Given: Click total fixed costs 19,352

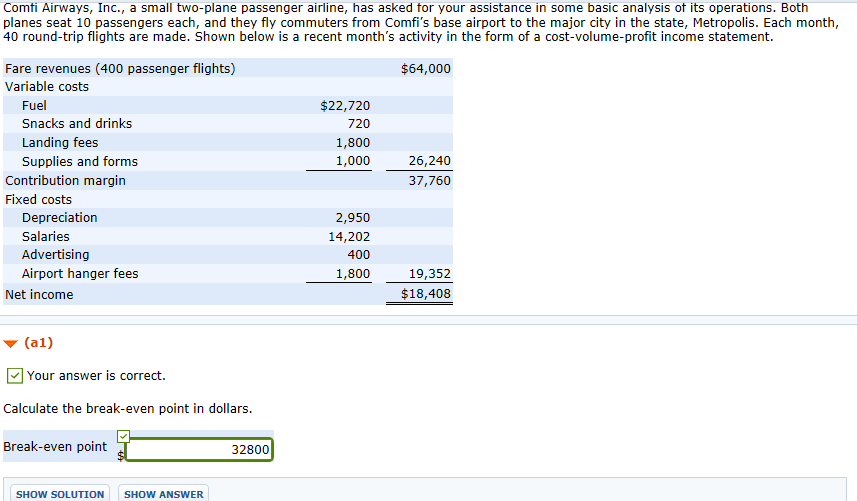Looking at the screenshot, I should click(430, 274).
